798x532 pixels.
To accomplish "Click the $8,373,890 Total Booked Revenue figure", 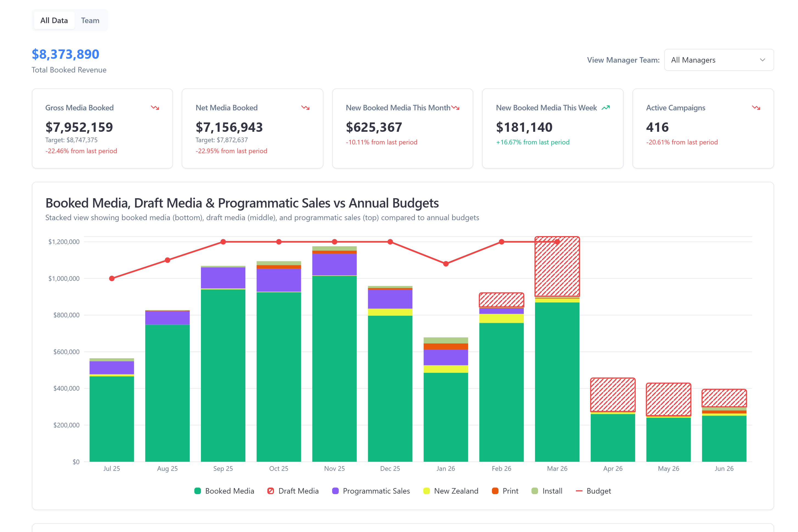I will (66, 54).
